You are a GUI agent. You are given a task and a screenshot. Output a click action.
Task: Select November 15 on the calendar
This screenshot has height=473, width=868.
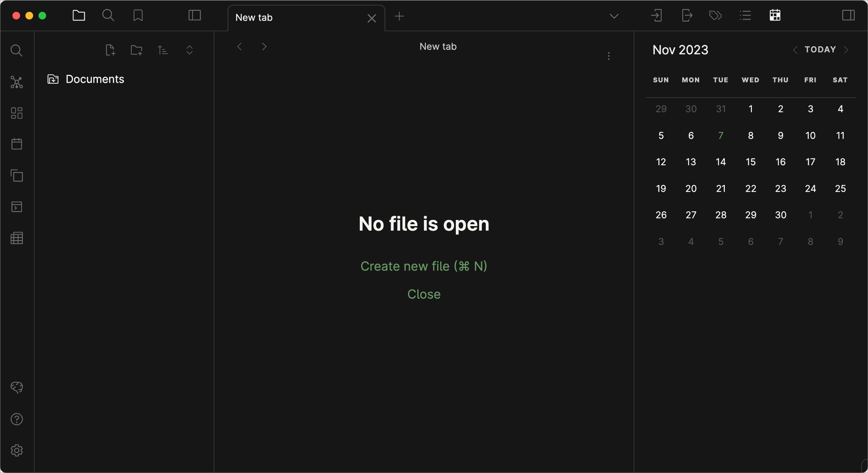pyautogui.click(x=750, y=162)
